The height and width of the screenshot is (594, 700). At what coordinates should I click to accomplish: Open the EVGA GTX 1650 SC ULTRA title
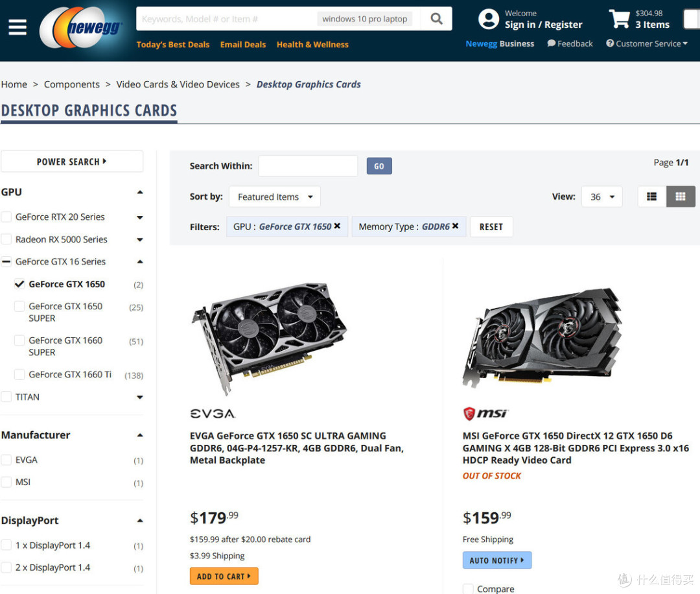(x=296, y=448)
